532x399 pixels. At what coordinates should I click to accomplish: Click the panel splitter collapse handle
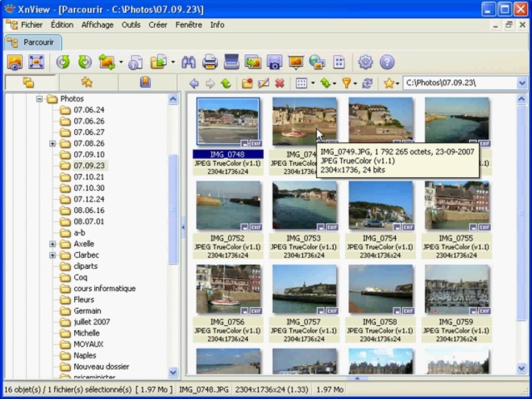[183, 227]
